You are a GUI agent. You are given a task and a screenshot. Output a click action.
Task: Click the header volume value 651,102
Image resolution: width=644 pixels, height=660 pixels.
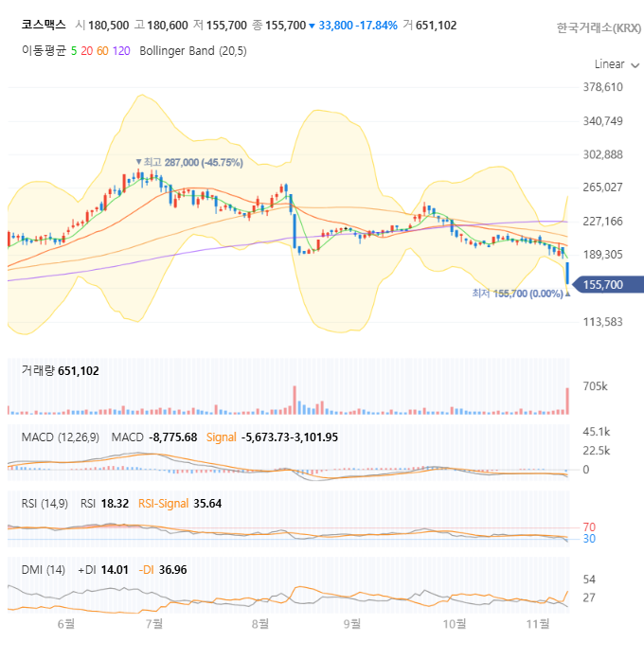point(436,26)
